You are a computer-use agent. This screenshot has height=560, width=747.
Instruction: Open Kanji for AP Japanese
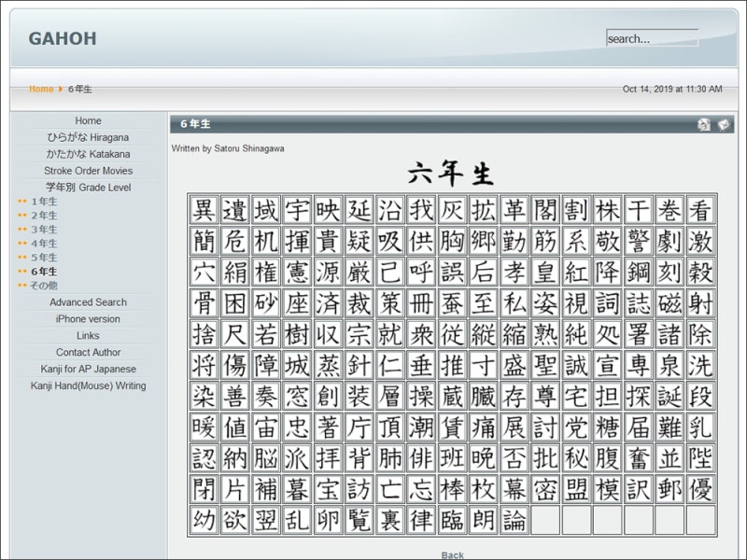[88, 369]
